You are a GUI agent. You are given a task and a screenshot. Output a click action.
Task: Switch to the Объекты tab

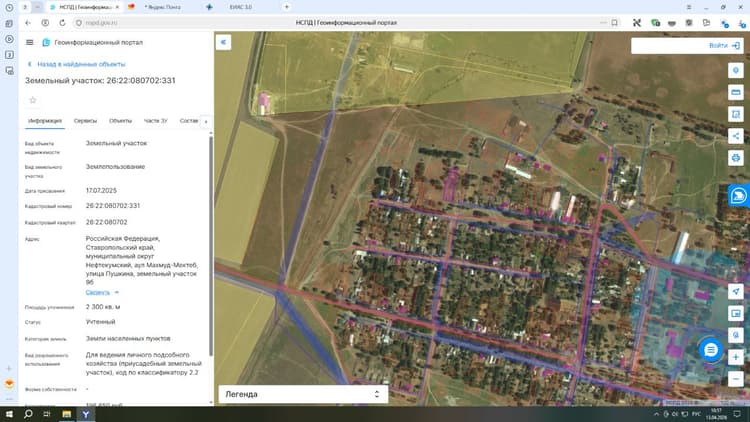pos(120,121)
